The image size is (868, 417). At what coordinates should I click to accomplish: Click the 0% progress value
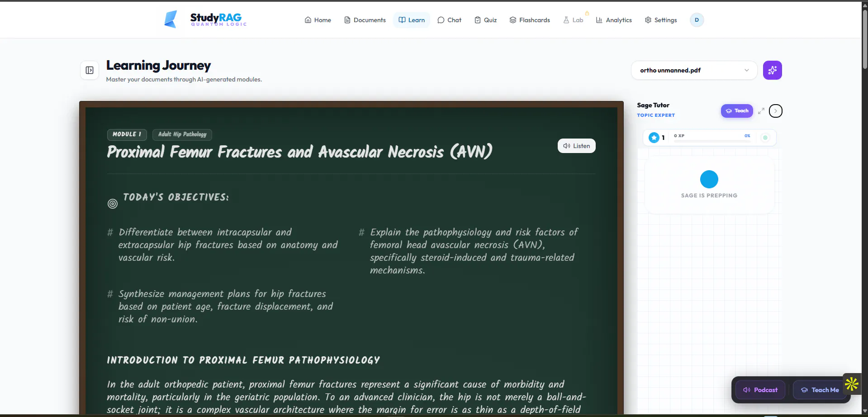pyautogui.click(x=747, y=136)
